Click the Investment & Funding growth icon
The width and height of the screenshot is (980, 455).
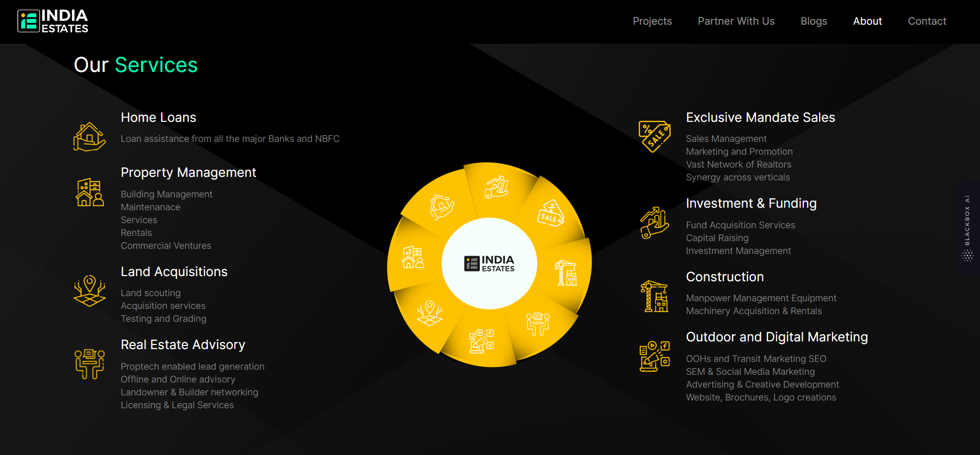tap(654, 223)
